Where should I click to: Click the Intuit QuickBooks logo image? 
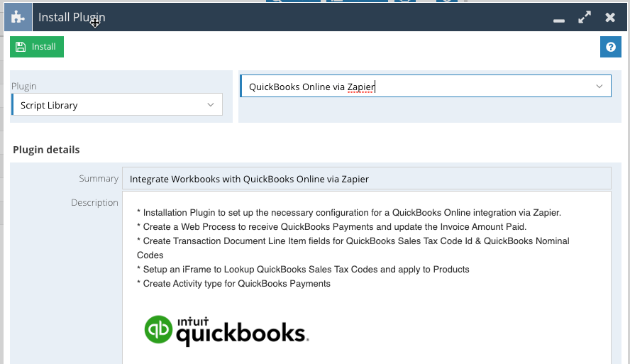coord(226,331)
